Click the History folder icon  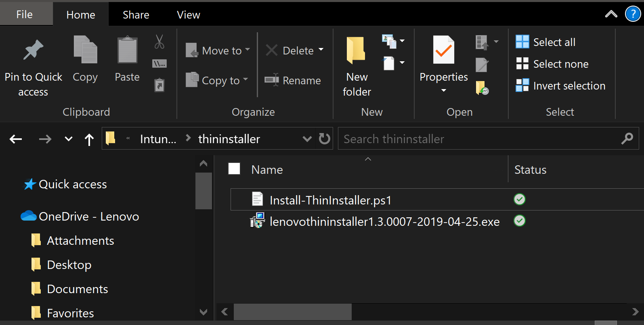(482, 87)
